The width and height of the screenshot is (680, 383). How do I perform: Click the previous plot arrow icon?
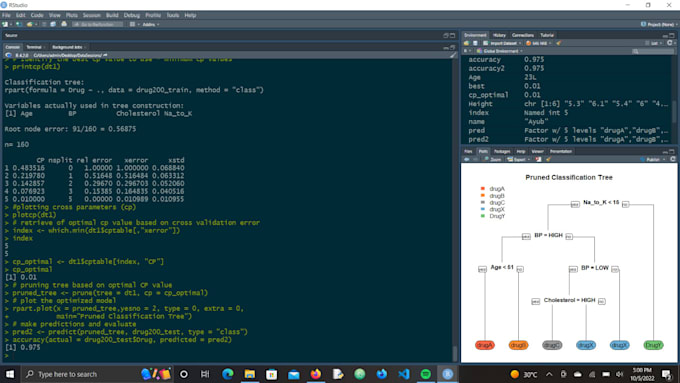467,159
